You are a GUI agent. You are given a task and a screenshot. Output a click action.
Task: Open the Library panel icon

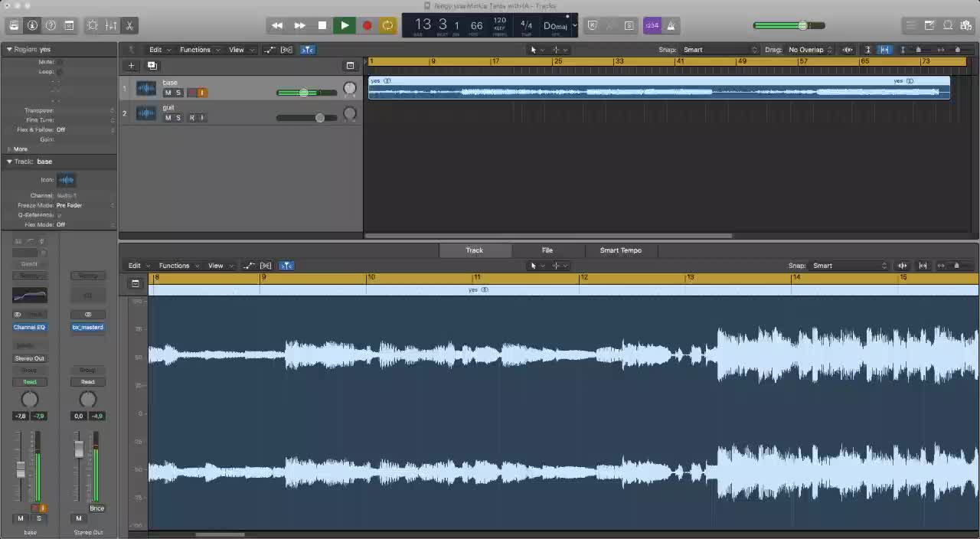click(14, 25)
